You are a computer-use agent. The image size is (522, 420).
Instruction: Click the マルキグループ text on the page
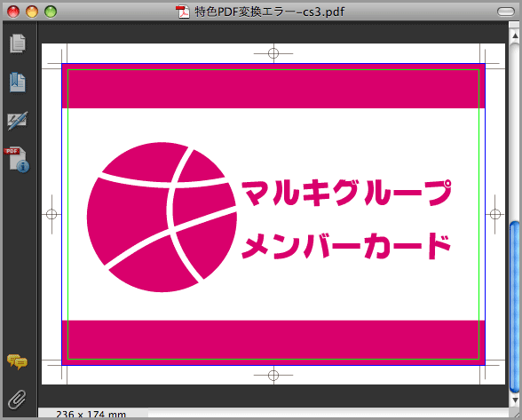click(x=346, y=193)
